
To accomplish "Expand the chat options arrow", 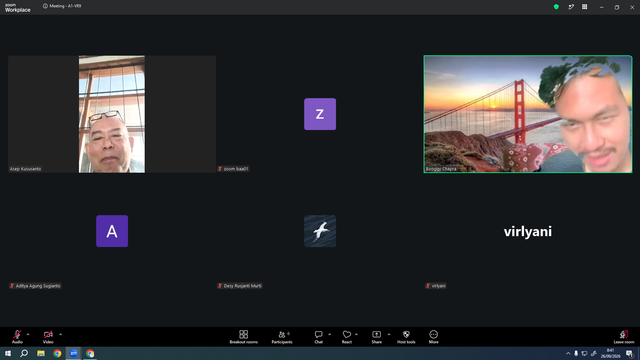I will pyautogui.click(x=329, y=334).
